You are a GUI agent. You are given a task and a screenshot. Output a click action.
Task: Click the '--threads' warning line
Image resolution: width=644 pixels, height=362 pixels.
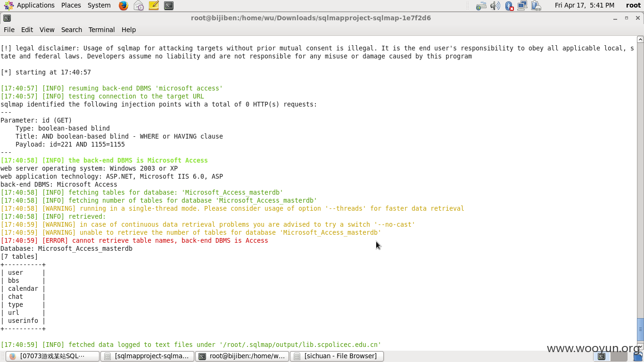point(232,208)
